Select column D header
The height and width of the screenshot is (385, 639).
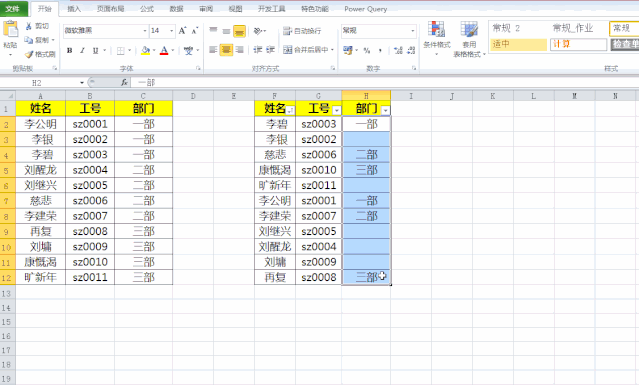coord(193,96)
